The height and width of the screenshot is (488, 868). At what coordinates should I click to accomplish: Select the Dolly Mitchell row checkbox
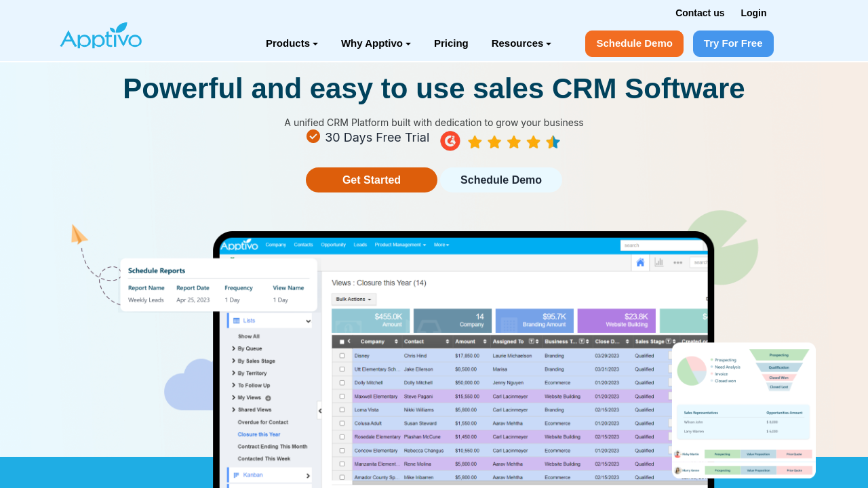(342, 382)
